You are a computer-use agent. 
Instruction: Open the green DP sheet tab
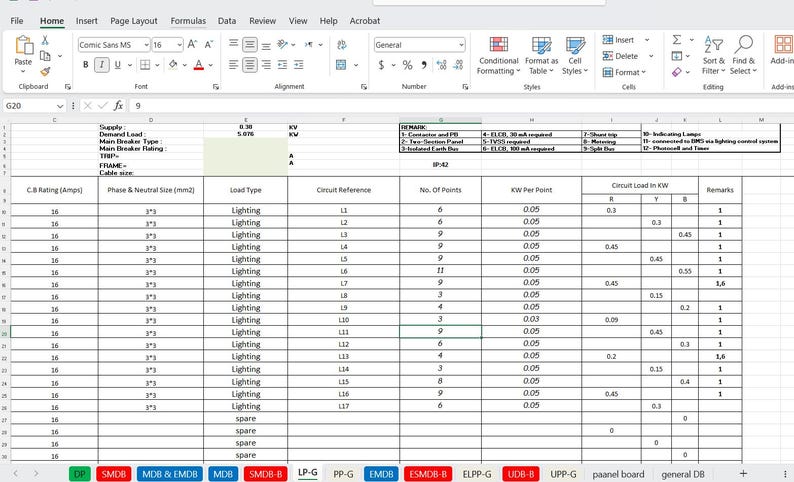click(80, 474)
